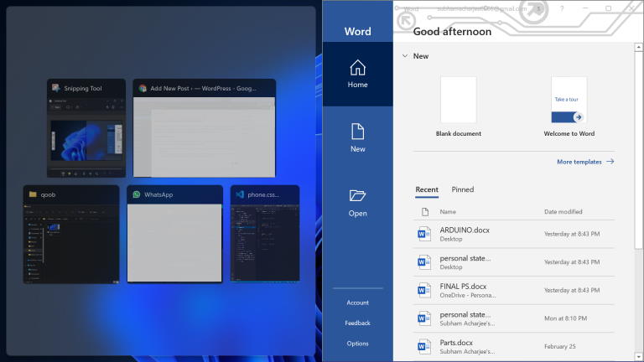Open Word Options from sidebar
The image size is (644, 362).
coord(357,344)
